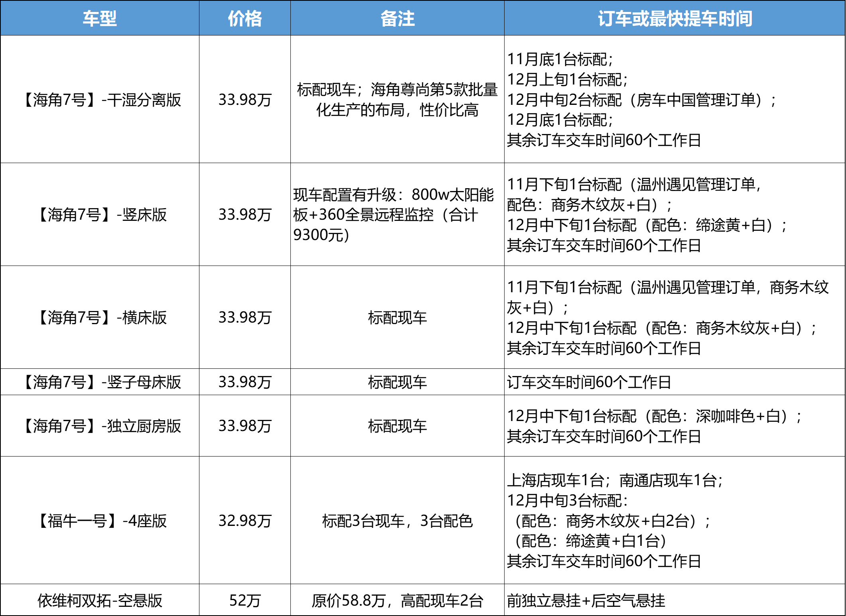
Task: Select the 【海角7号】-干湿分离版 model cell
Action: tap(100, 99)
